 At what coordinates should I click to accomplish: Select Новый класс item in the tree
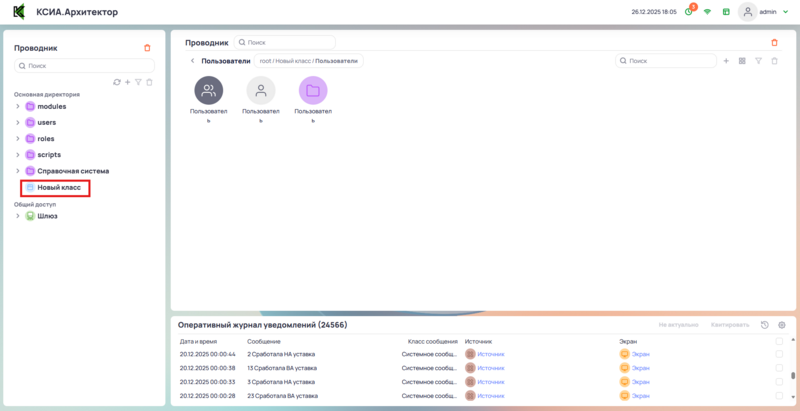59,188
